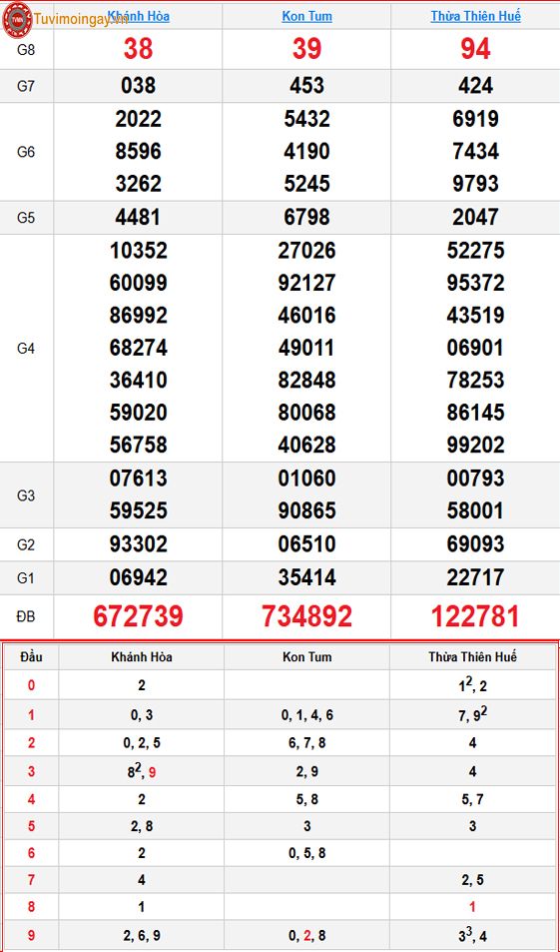Click G4 number 99202
The image size is (560, 952).
click(x=476, y=446)
